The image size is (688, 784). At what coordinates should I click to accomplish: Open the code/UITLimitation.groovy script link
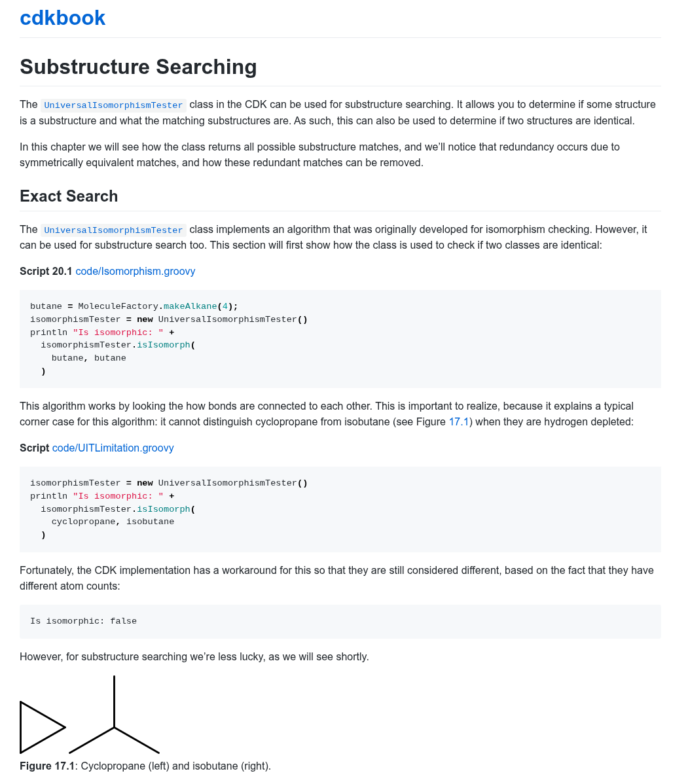113,448
